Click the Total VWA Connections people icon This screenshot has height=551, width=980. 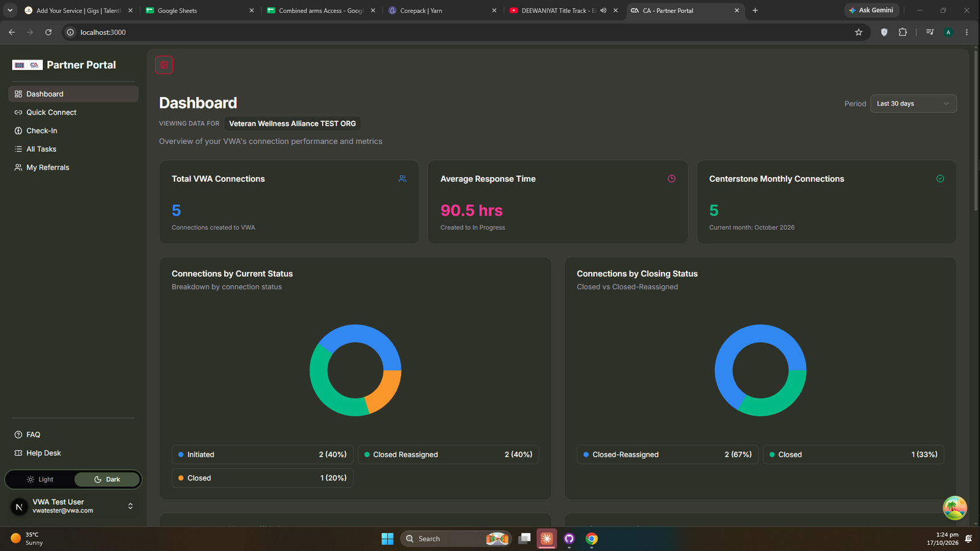[402, 179]
